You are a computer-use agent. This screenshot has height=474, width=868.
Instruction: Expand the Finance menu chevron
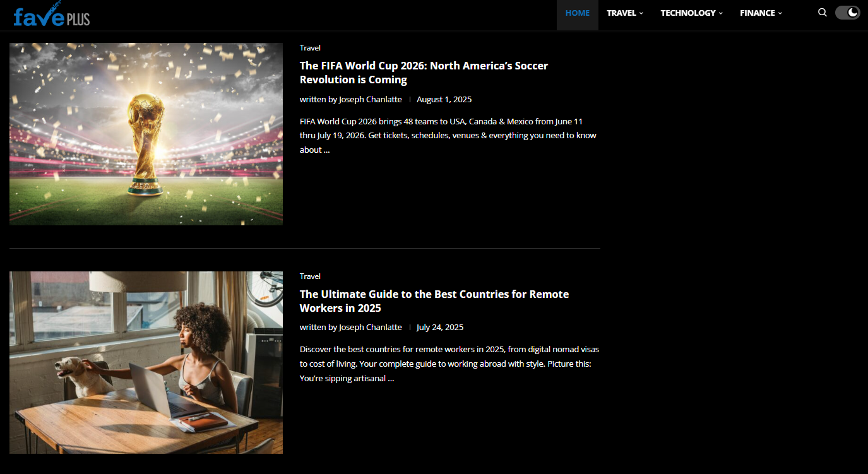tap(780, 13)
